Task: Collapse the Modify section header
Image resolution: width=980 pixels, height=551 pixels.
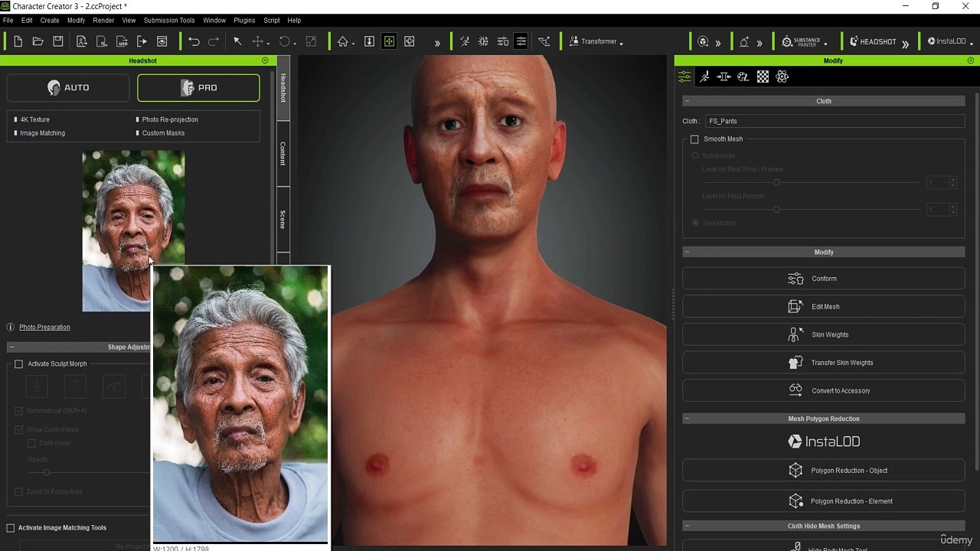Action: pos(687,252)
